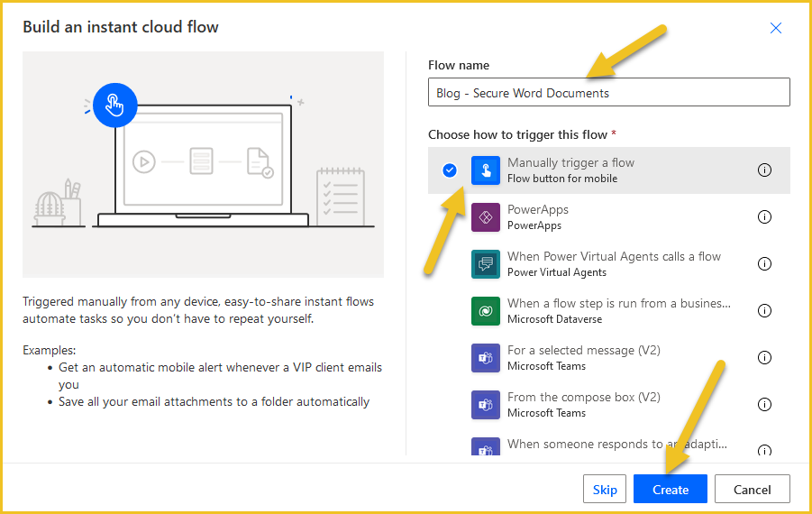This screenshot has height=514, width=812.
Task: Click the PowerApps trigger icon
Action: click(486, 217)
